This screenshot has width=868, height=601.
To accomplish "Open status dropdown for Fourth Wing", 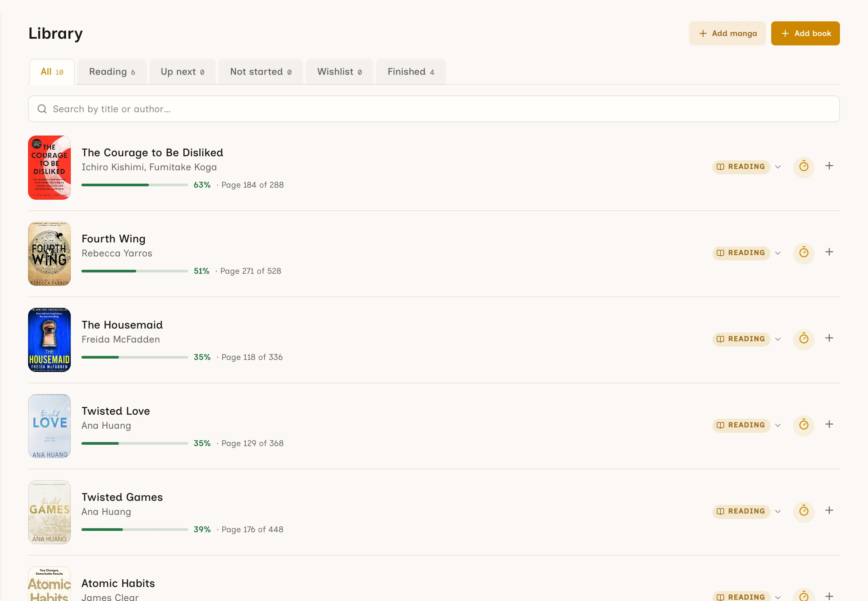I will pos(747,253).
